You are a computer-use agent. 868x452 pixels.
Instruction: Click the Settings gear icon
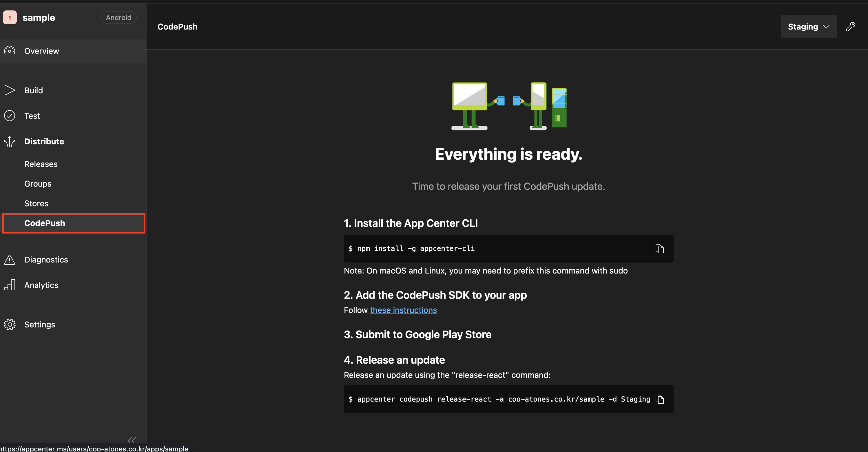pyautogui.click(x=10, y=324)
